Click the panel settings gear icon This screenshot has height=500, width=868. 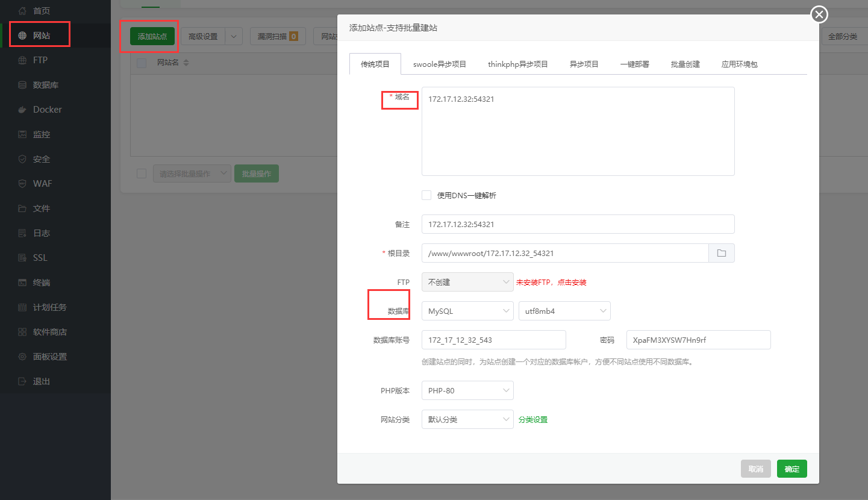pyautogui.click(x=22, y=357)
